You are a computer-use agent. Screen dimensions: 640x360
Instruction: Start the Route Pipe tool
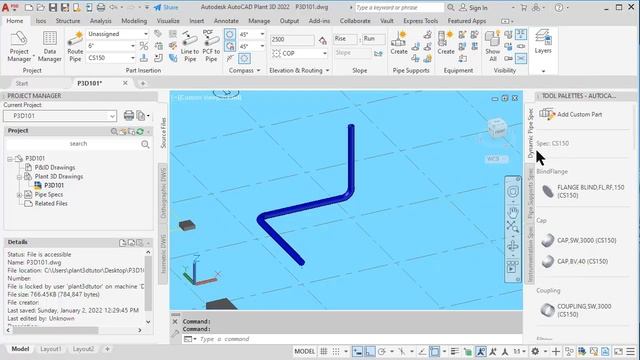pyautogui.click(x=75, y=47)
